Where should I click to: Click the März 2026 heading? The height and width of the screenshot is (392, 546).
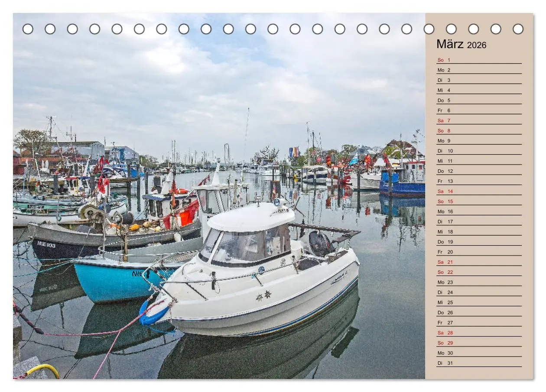click(x=461, y=45)
